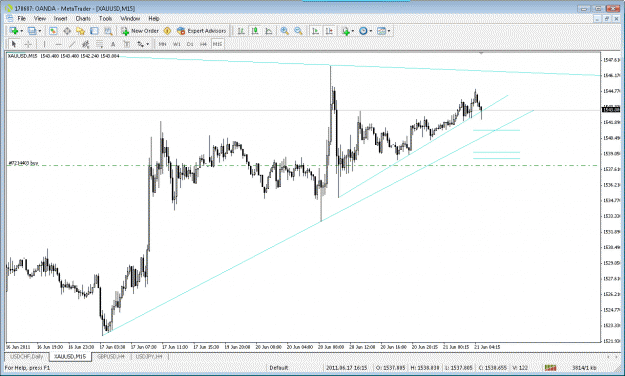The image size is (625, 376).
Task: Click the connection status bars icon
Action: 550,368
